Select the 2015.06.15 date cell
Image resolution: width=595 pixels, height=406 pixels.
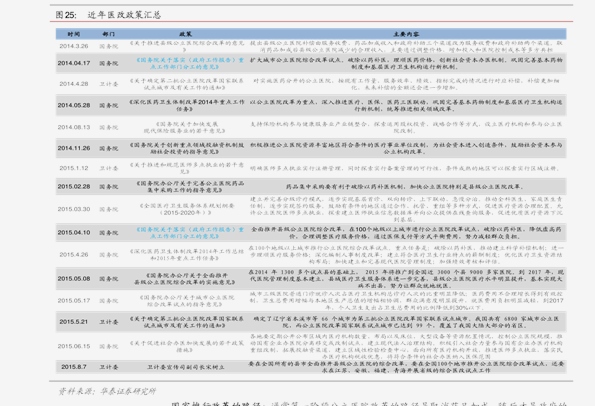click(x=74, y=346)
